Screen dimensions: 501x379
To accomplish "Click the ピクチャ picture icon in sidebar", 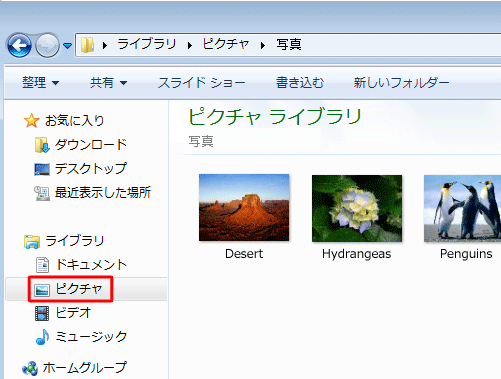I will tap(42, 290).
